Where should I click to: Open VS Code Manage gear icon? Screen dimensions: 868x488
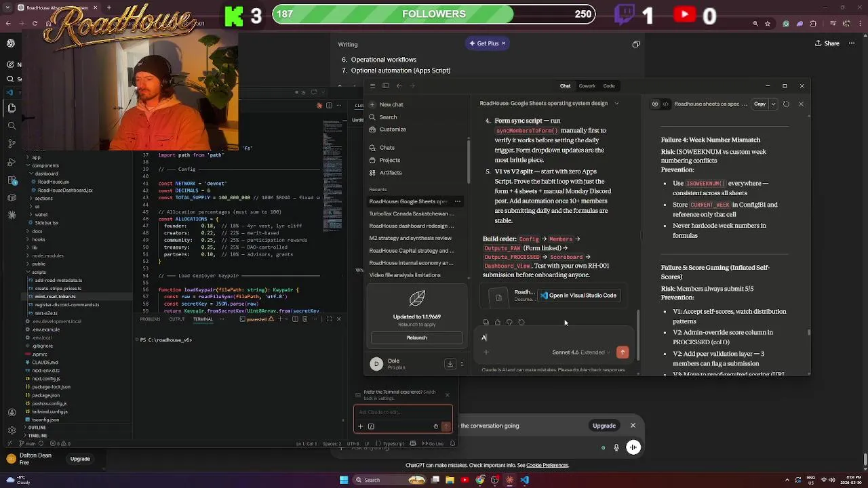[x=12, y=430]
